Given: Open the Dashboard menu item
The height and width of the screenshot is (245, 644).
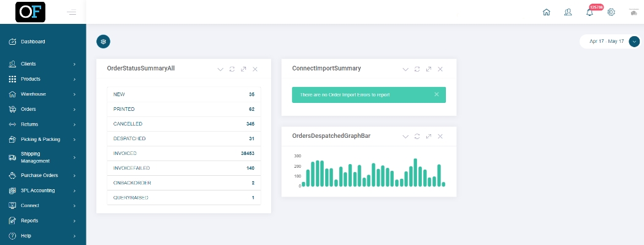Looking at the screenshot, I should [33, 42].
